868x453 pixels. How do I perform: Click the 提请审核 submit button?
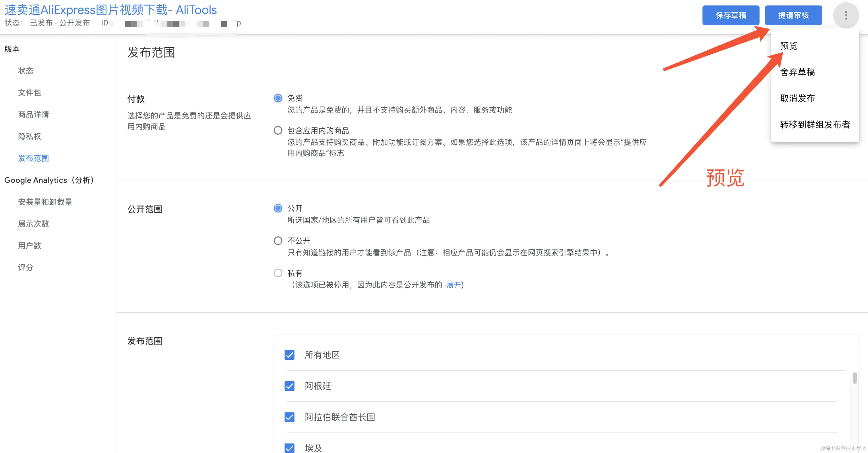point(793,15)
